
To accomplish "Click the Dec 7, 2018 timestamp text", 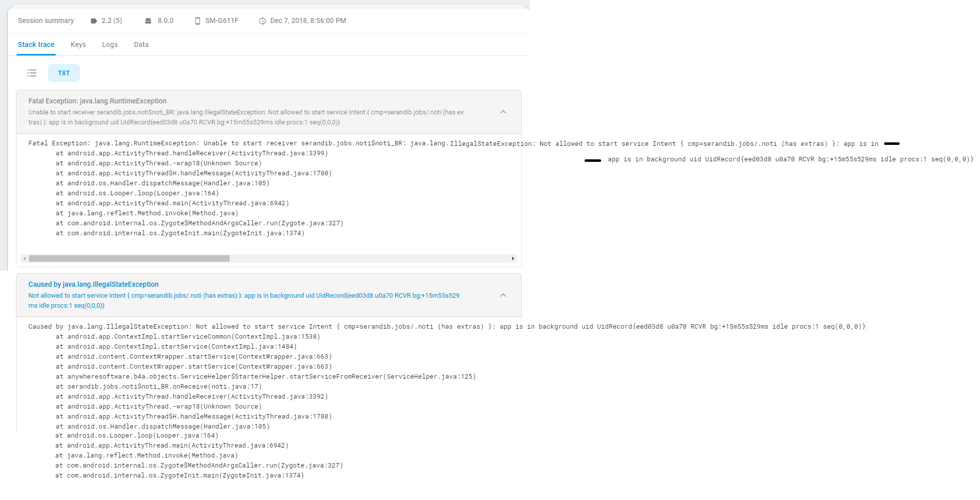I will tap(308, 20).
